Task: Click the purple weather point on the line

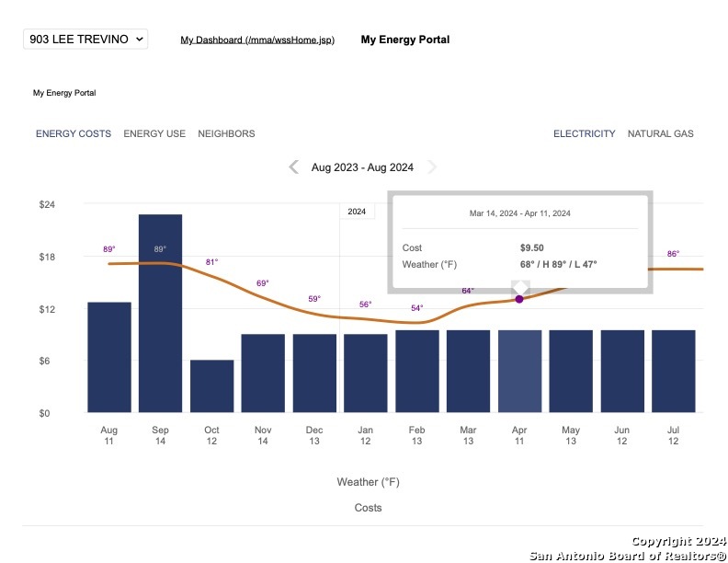Action: 519,299
